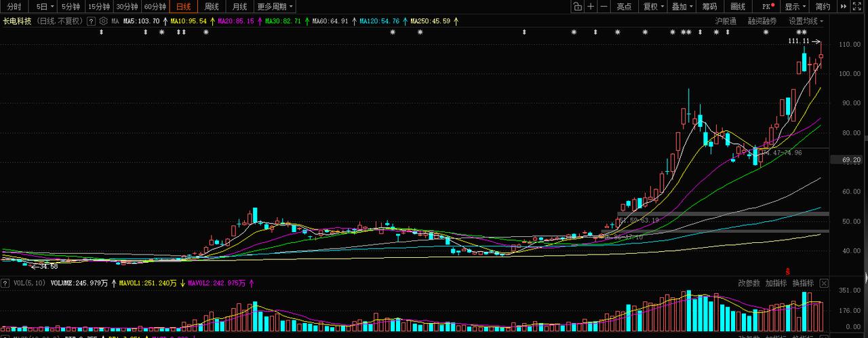Viewport: 868px width, 338px height.
Task: Toggle 筹码 chip distribution
Action: (x=709, y=7)
